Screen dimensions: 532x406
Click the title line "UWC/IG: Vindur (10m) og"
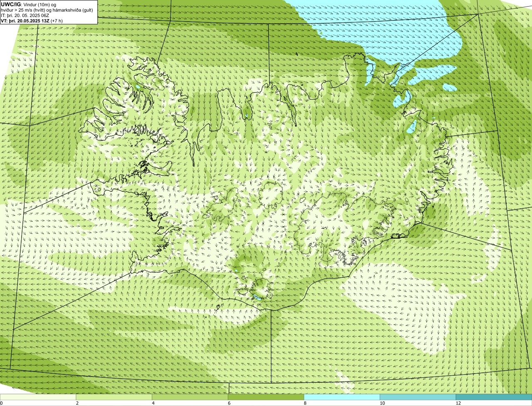coord(28,4)
